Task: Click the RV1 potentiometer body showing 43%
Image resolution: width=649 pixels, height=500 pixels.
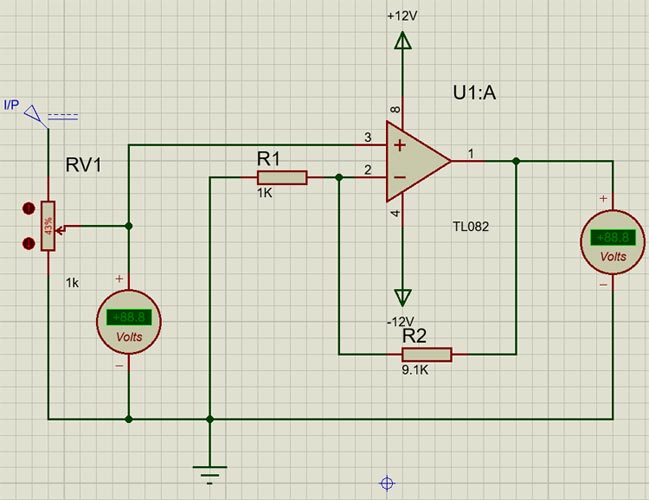Action: click(x=47, y=228)
